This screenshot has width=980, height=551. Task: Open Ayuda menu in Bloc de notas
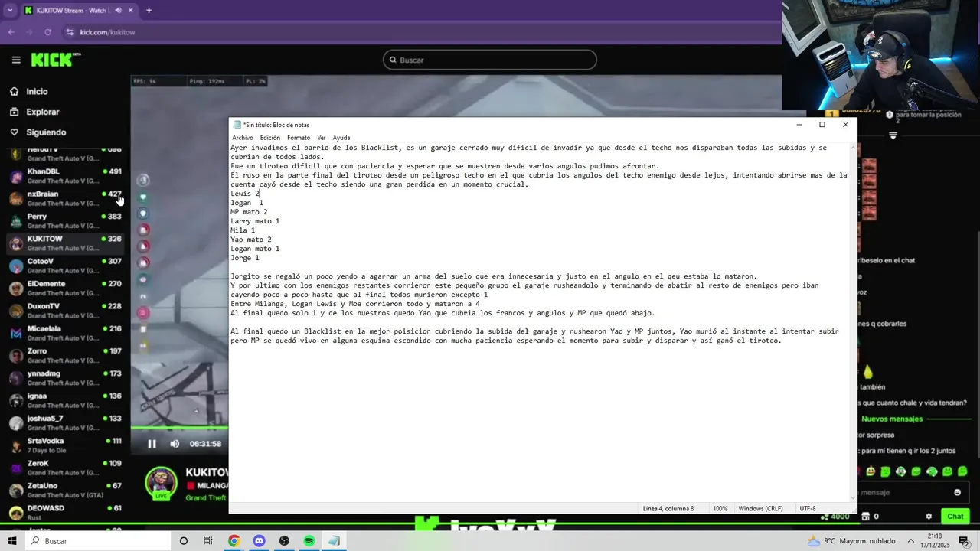[341, 138]
